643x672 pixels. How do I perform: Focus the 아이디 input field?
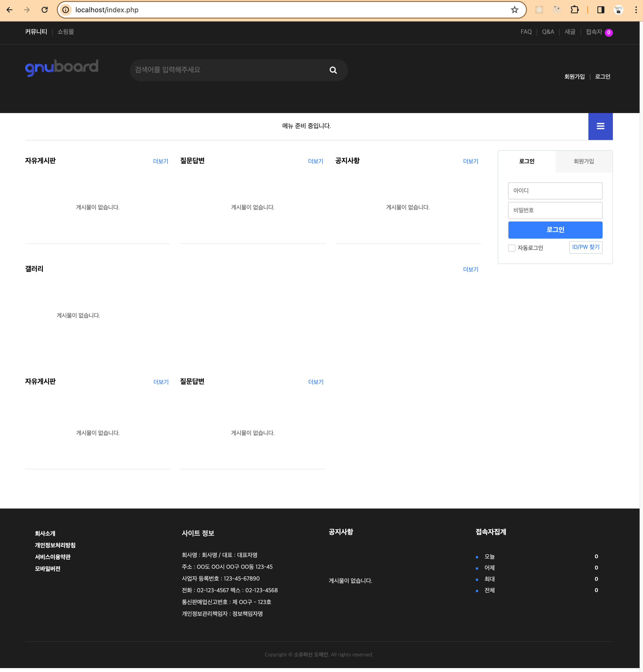tap(555, 191)
